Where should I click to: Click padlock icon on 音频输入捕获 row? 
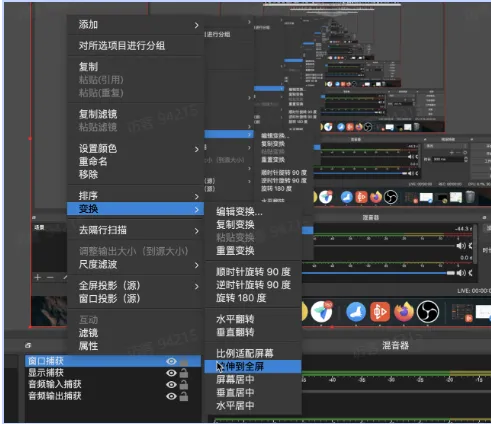pos(184,385)
